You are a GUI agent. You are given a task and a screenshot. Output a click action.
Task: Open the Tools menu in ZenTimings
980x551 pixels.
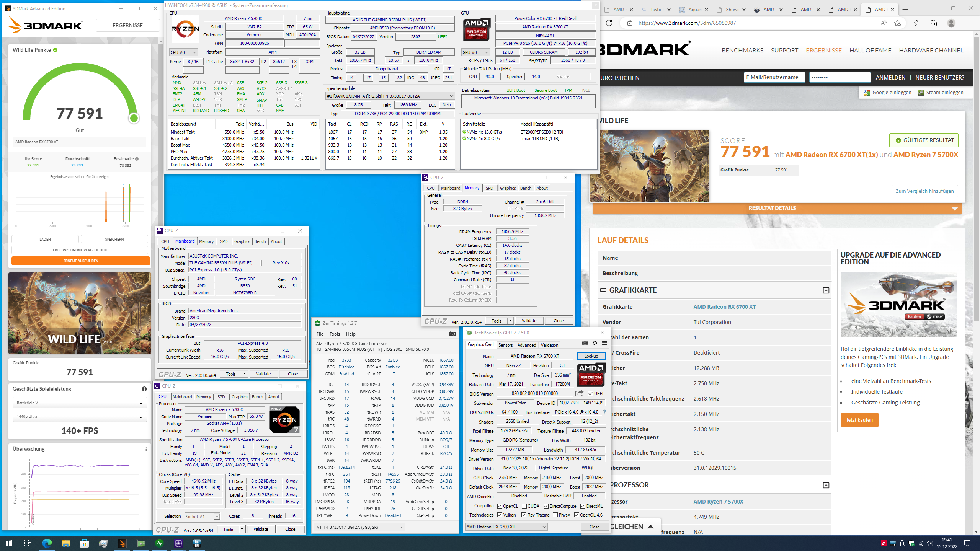coord(335,334)
